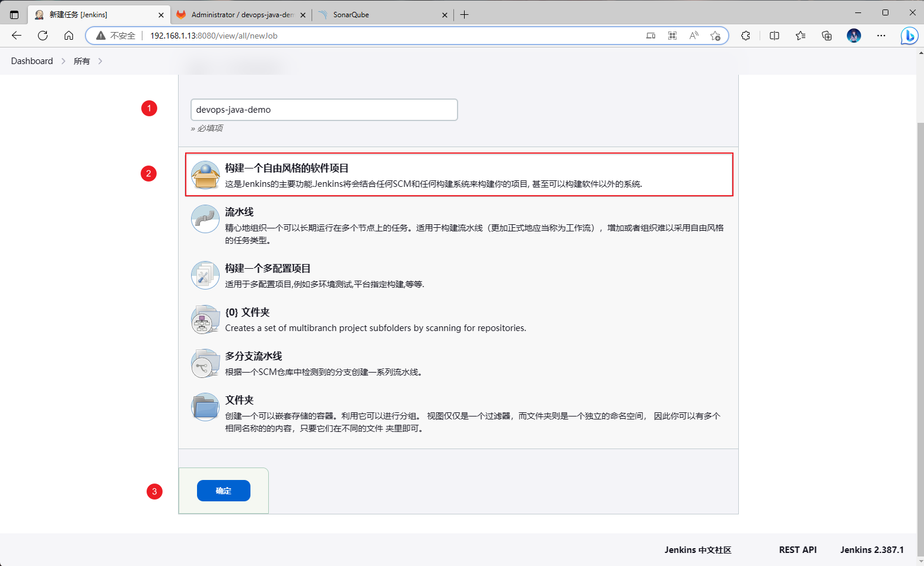Screen dimensions: 924x566
Task: Reload the page with refresh icon
Action: (x=43, y=36)
